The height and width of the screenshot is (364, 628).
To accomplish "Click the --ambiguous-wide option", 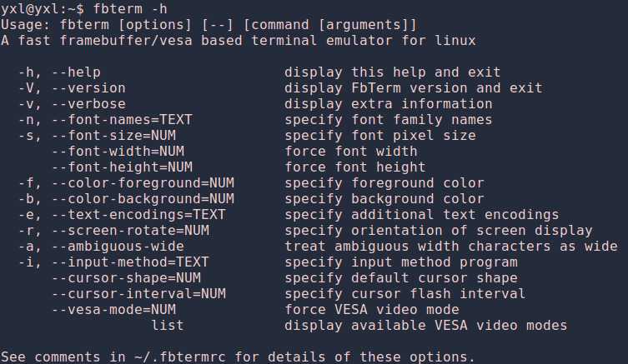I will tap(118, 247).
